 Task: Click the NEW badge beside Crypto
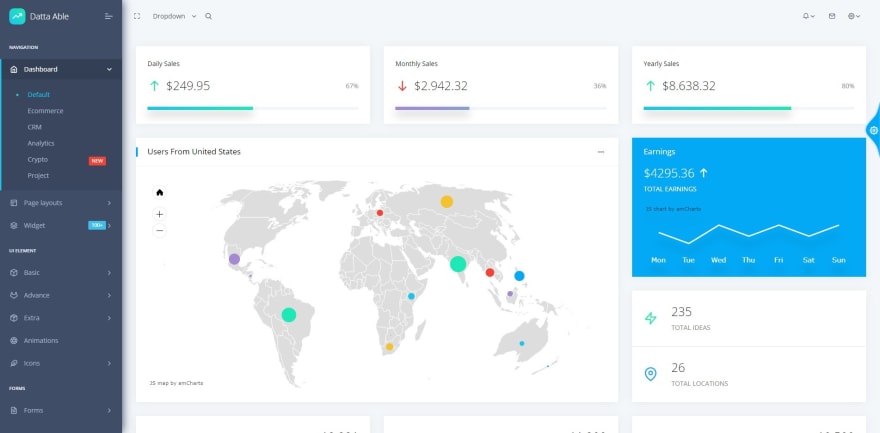pos(97,161)
